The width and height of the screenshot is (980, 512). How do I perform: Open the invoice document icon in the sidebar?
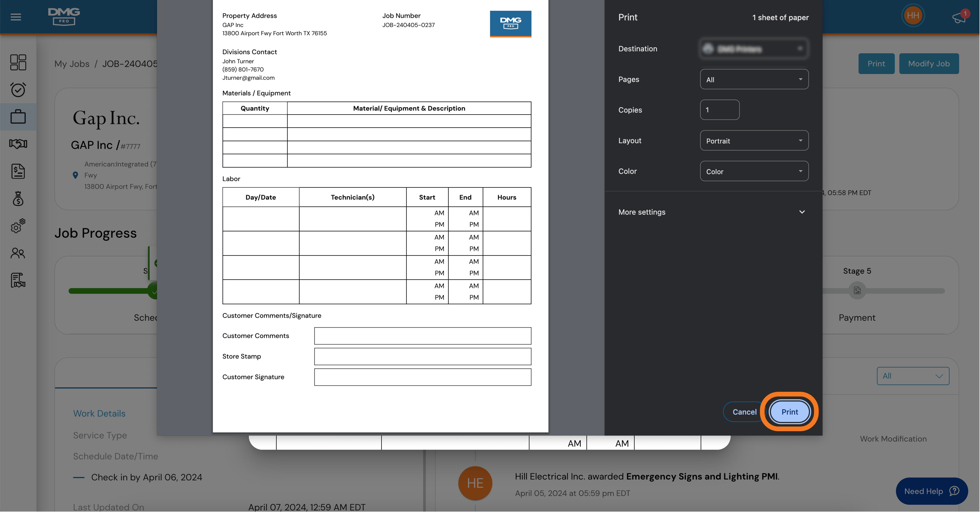point(18,171)
